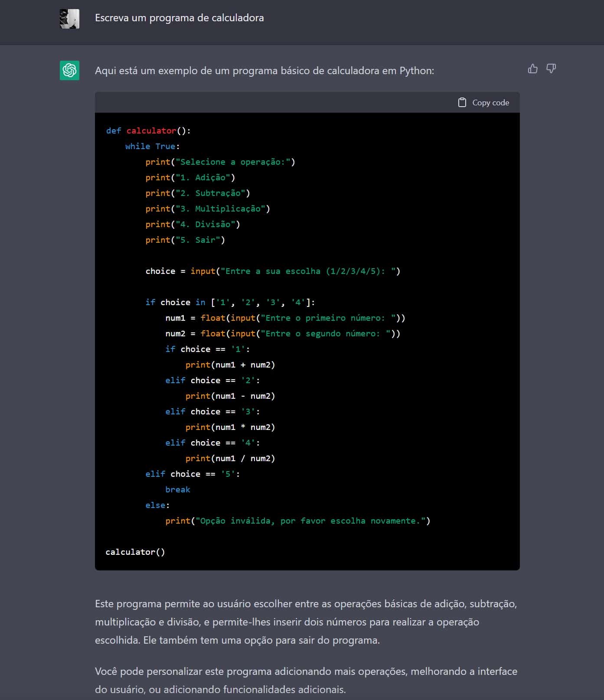Viewport: 604px width, 700px height.
Task: Click the paragraph starting 'Este programa permite'
Action: [x=306, y=622]
